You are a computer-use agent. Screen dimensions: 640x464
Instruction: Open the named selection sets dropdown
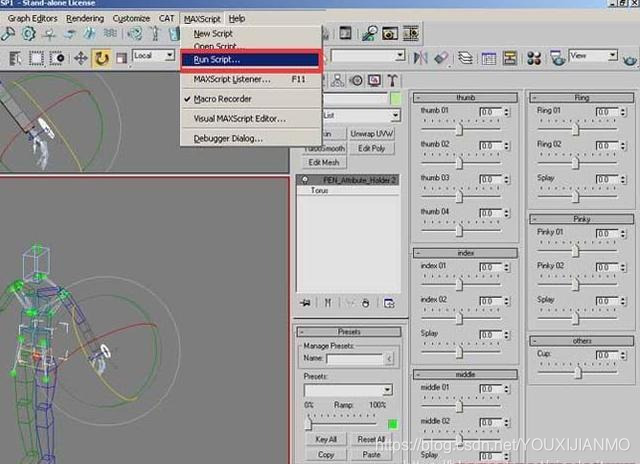[368, 55]
